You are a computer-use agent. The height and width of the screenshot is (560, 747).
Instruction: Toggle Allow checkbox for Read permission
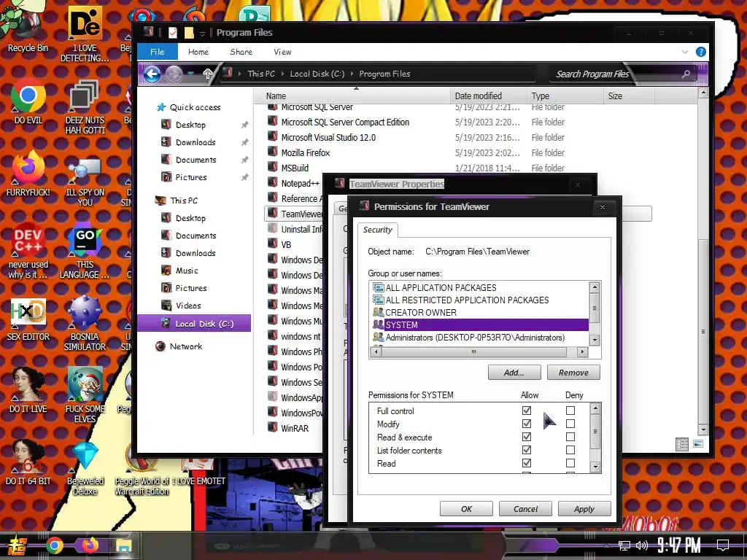click(527, 463)
